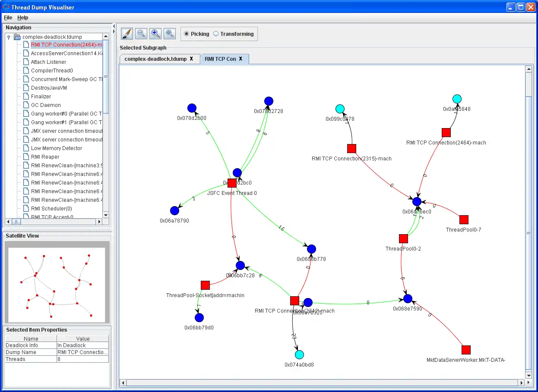The height and width of the screenshot is (392, 538).
Task: Open the Help menu
Action: [x=23, y=18]
